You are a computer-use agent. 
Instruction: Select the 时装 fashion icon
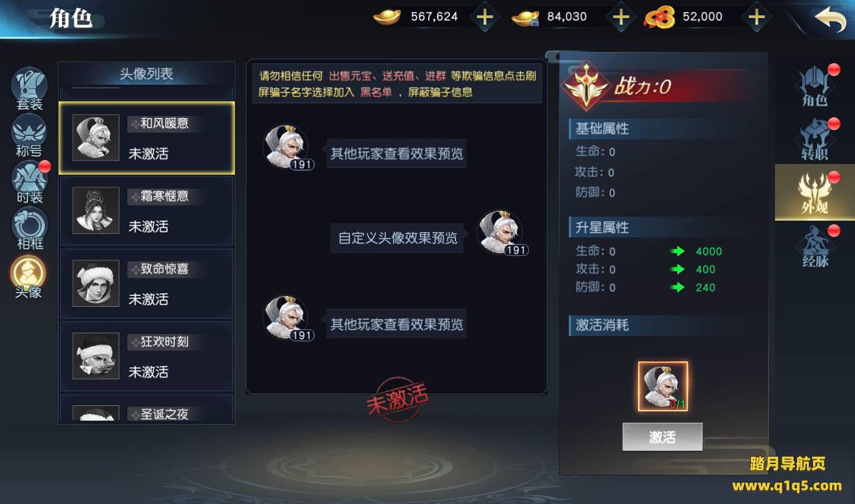pyautogui.click(x=29, y=182)
